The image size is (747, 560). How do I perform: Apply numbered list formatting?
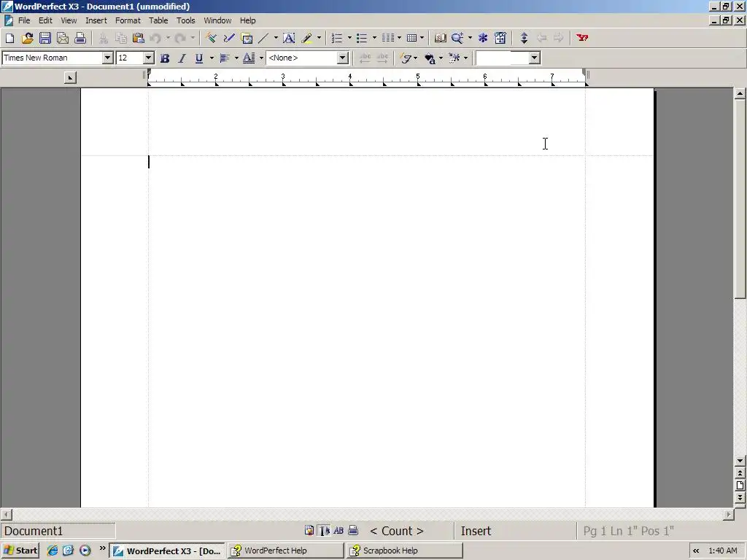click(x=337, y=38)
